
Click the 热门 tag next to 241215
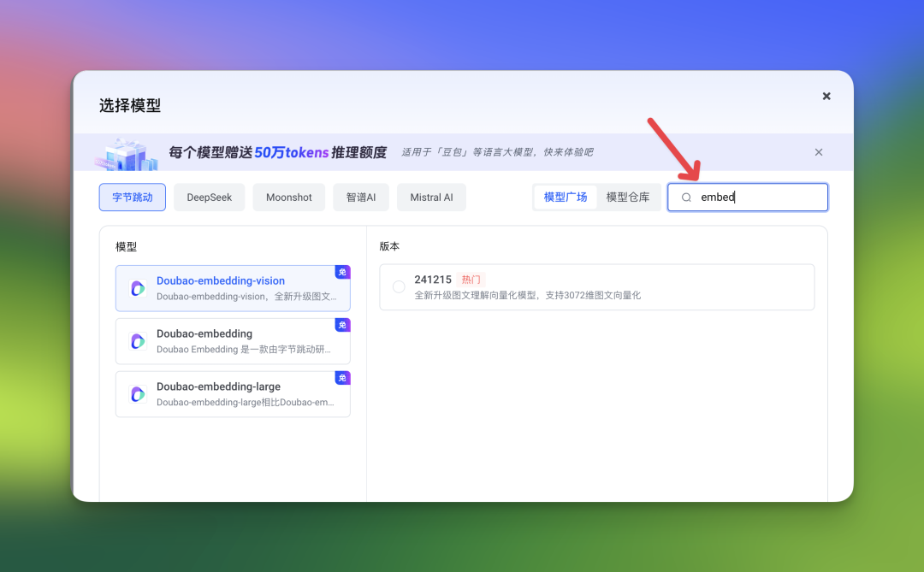pyautogui.click(x=471, y=280)
